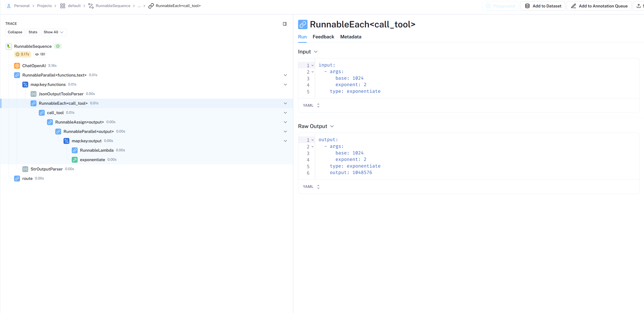This screenshot has height=313, width=644.
Task: Open the Metadata tab
Action: coord(350,37)
